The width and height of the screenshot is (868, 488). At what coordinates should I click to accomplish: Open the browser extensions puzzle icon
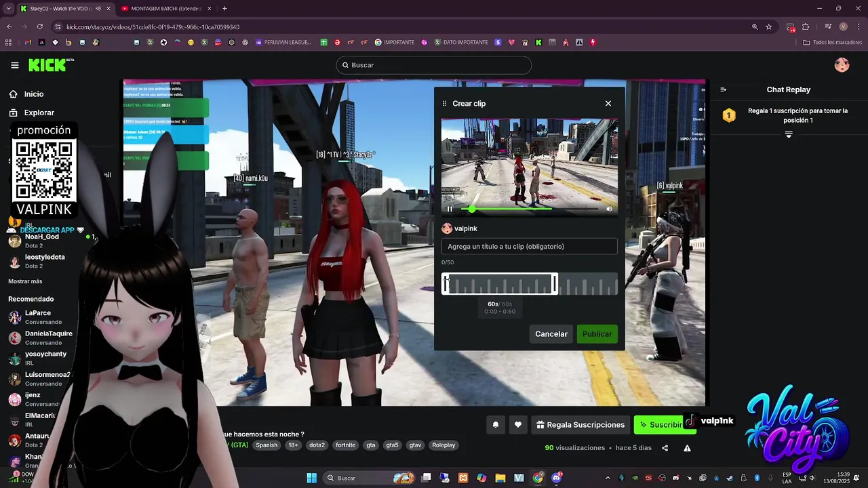point(806,27)
